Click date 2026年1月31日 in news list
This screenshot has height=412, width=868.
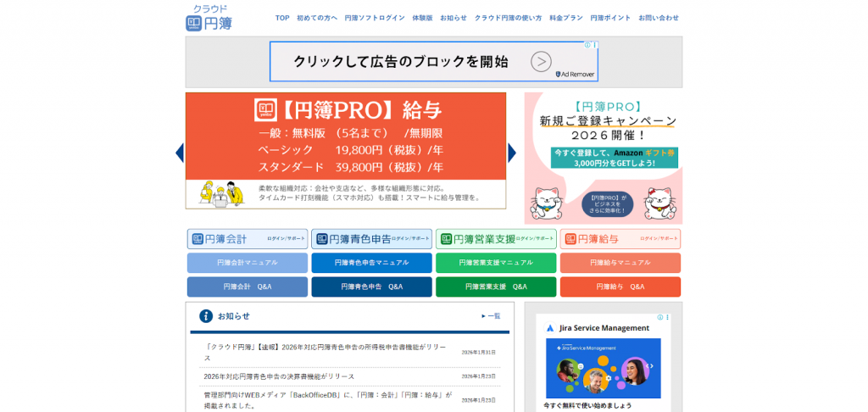point(479,352)
